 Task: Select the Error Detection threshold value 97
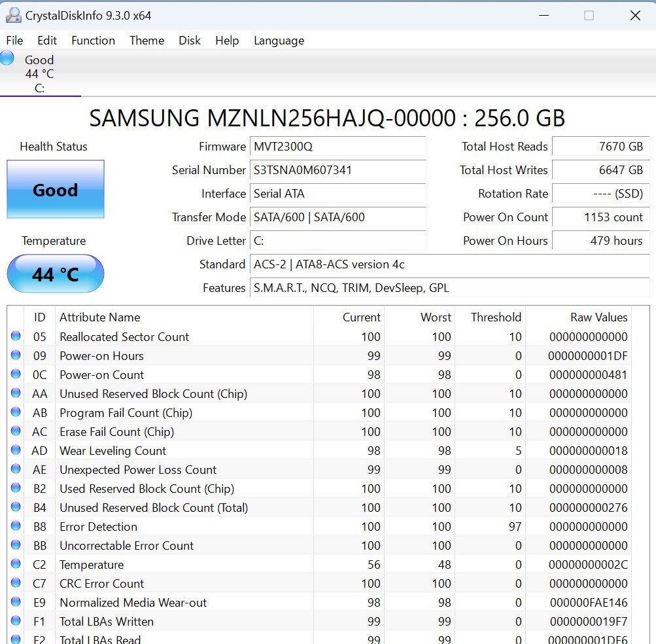click(515, 526)
